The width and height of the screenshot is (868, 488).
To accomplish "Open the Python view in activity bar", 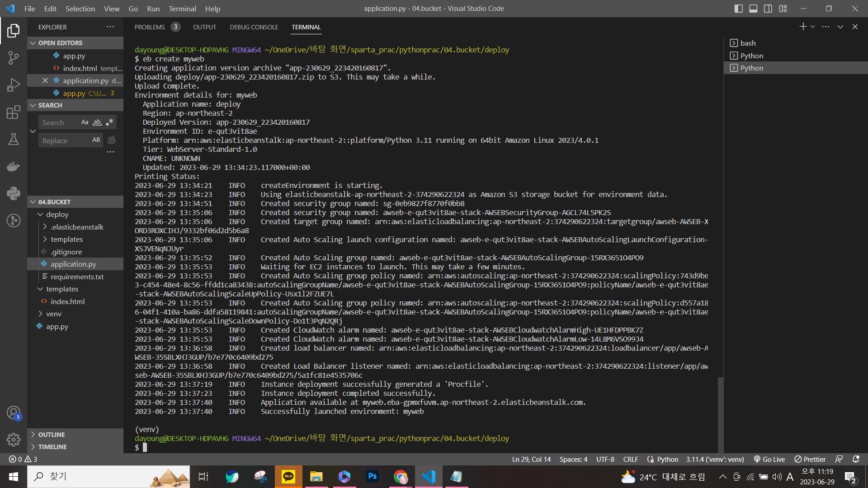I will 14,193.
